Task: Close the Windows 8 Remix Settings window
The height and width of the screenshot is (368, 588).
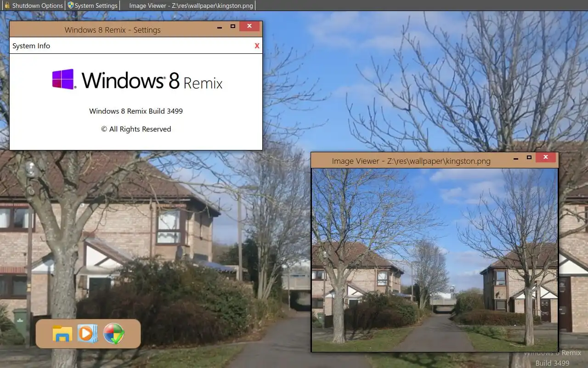Action: coord(249,26)
